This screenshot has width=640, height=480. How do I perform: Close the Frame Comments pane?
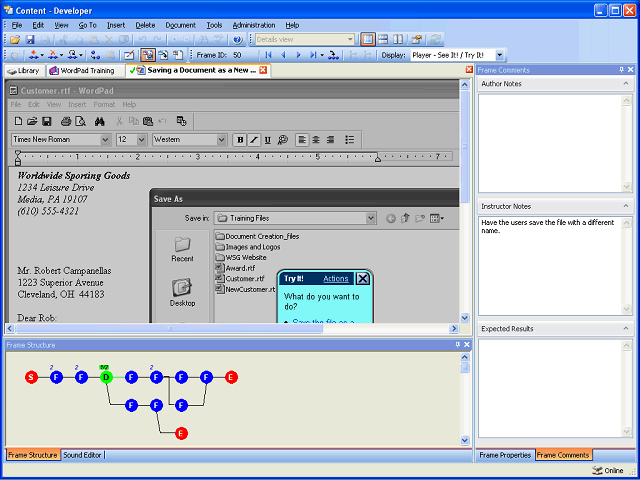point(631,70)
